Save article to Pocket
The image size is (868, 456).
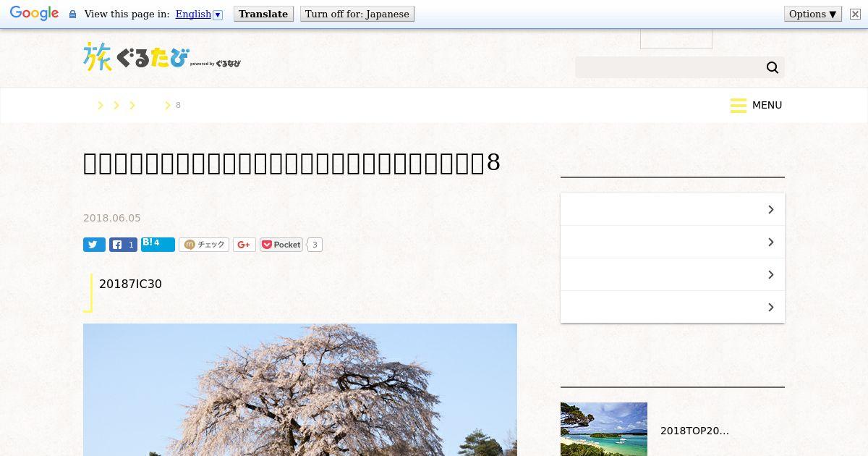click(281, 245)
